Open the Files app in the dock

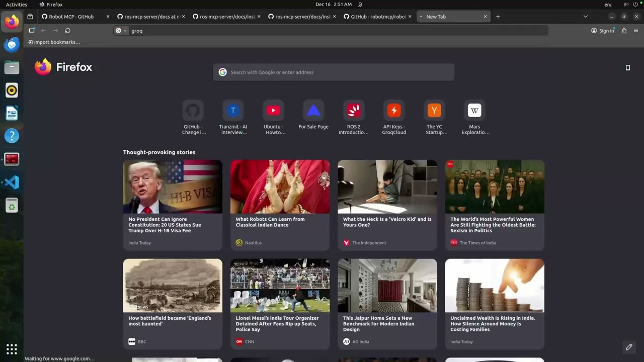point(12,67)
